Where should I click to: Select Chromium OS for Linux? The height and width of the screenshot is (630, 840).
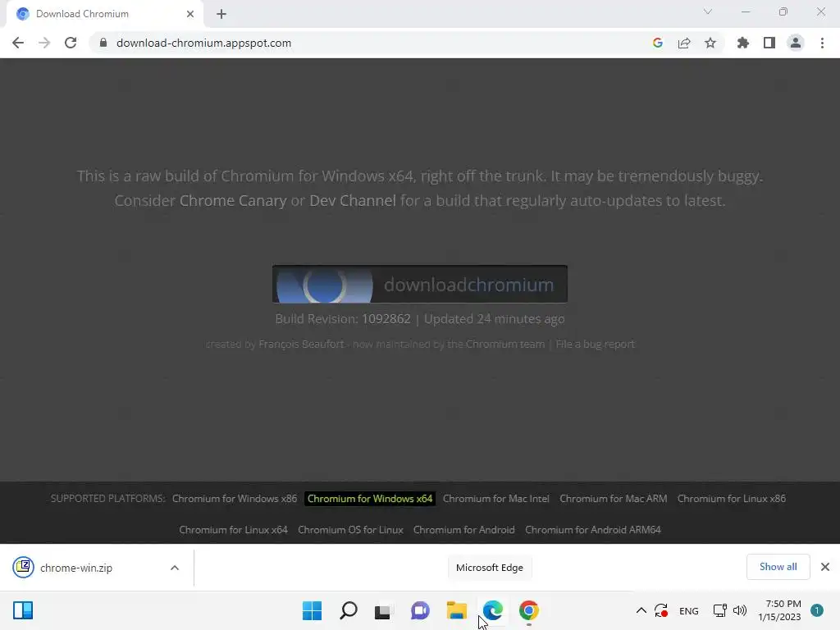(x=350, y=529)
